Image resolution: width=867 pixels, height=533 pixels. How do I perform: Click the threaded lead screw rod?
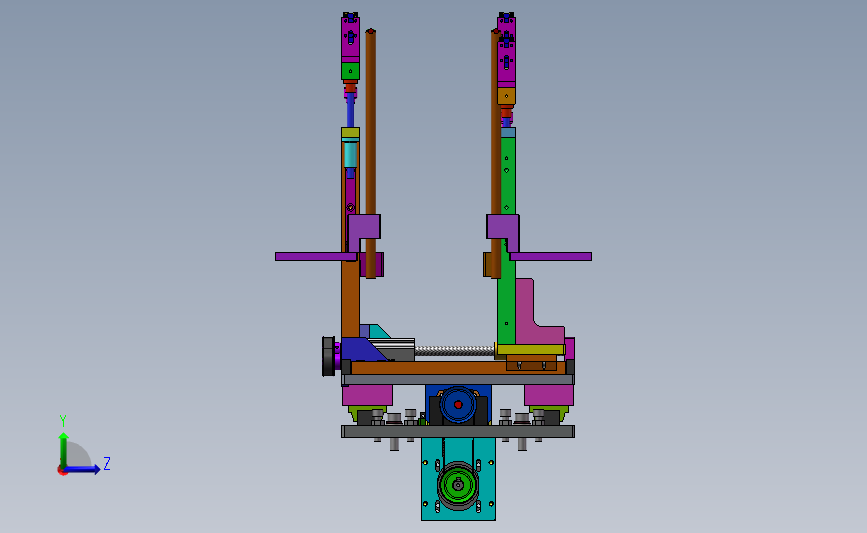click(455, 350)
